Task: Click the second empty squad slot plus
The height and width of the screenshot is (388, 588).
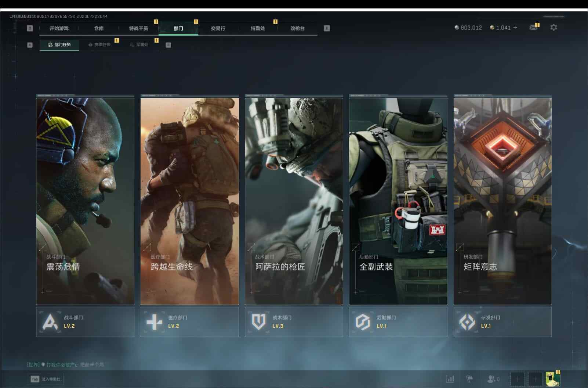Action: click(535, 379)
